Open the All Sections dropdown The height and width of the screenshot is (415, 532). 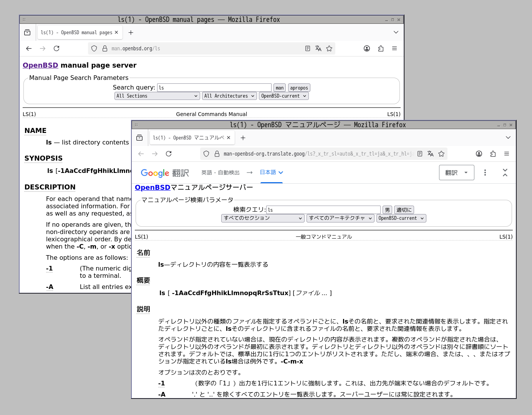click(156, 96)
